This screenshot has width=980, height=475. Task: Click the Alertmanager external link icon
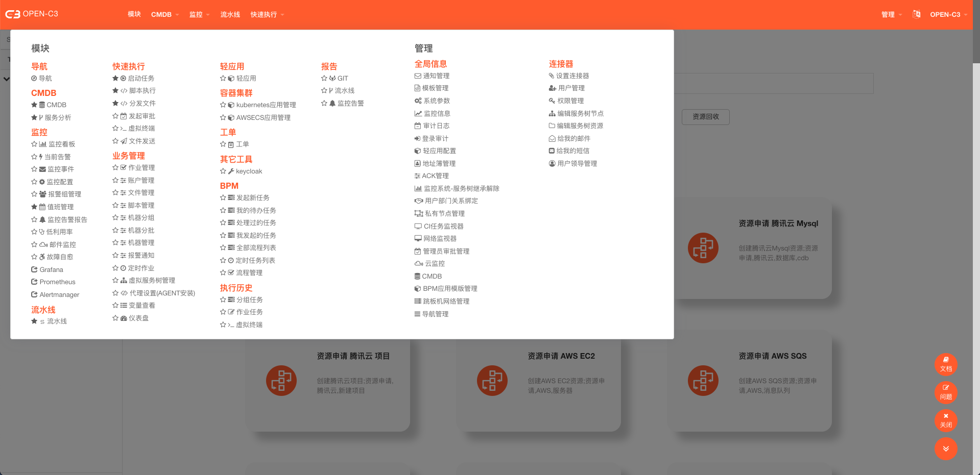tap(34, 294)
